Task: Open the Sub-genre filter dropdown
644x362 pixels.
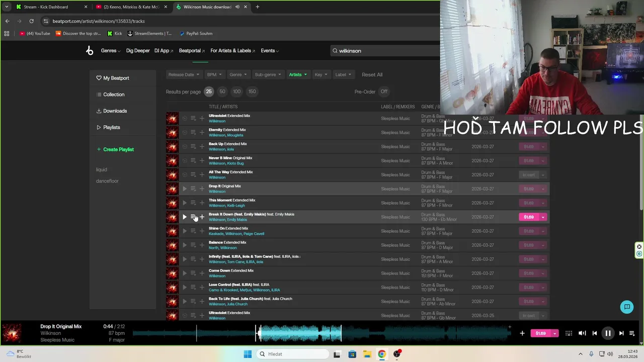Action: (x=268, y=74)
